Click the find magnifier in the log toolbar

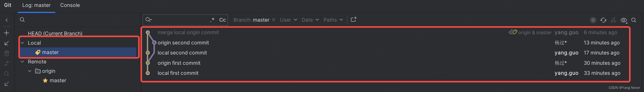634,20
